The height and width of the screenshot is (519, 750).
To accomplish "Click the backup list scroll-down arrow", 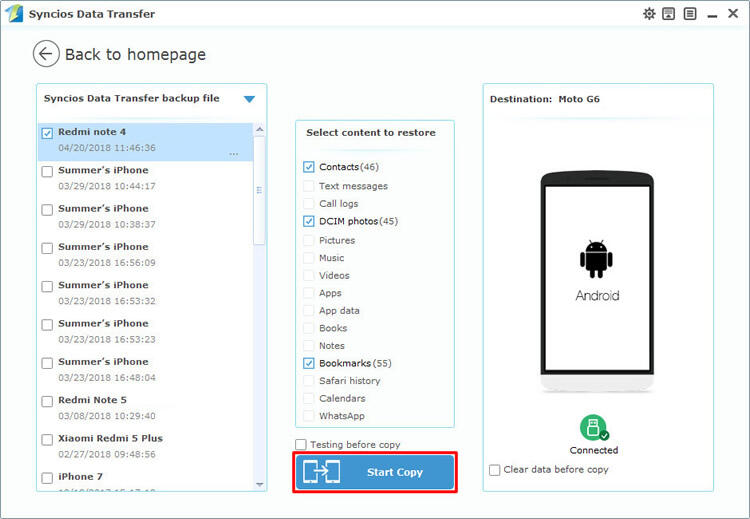I will coord(260,484).
